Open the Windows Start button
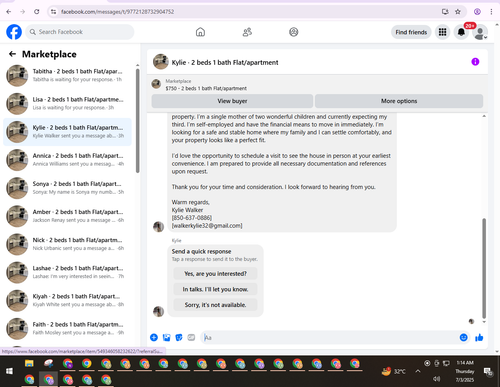 9,371
